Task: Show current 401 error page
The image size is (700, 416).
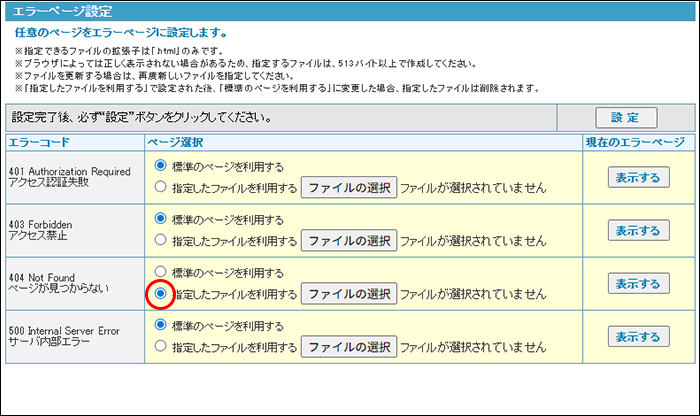Action: click(638, 176)
